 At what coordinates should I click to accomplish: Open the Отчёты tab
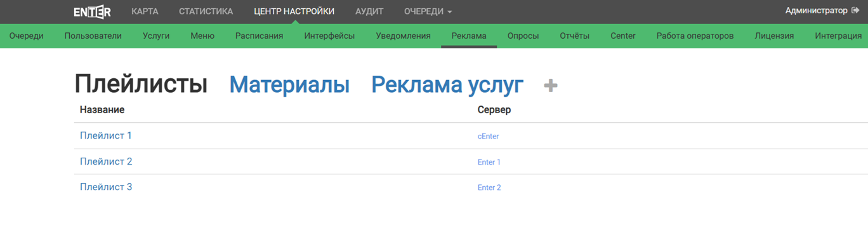point(574,36)
